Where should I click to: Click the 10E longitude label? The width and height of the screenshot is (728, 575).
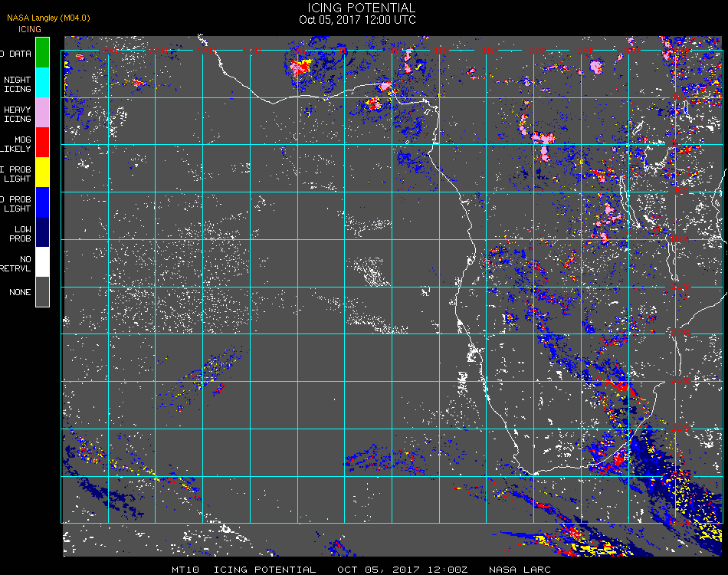(x=442, y=50)
